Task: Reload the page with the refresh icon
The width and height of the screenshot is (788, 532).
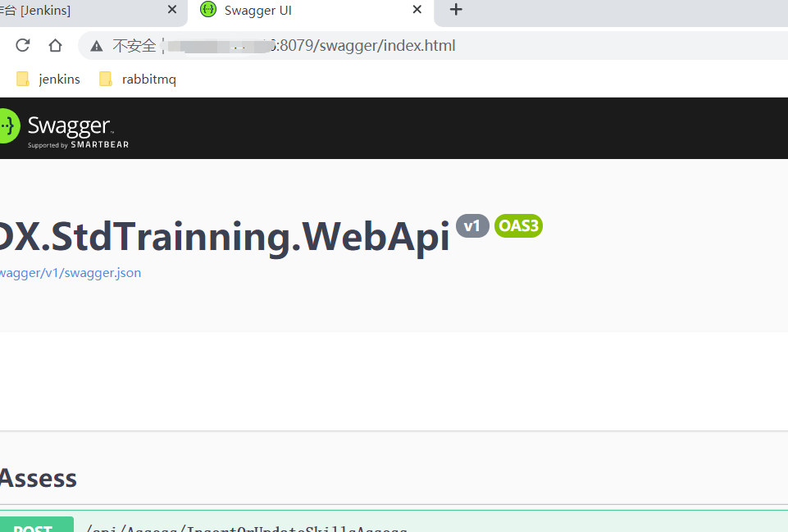Action: click(x=23, y=45)
